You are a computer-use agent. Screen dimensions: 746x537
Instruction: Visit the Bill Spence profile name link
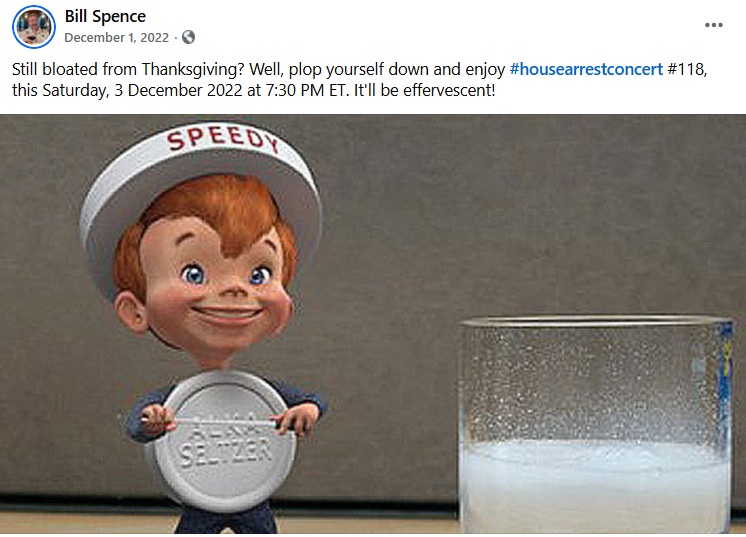click(105, 16)
